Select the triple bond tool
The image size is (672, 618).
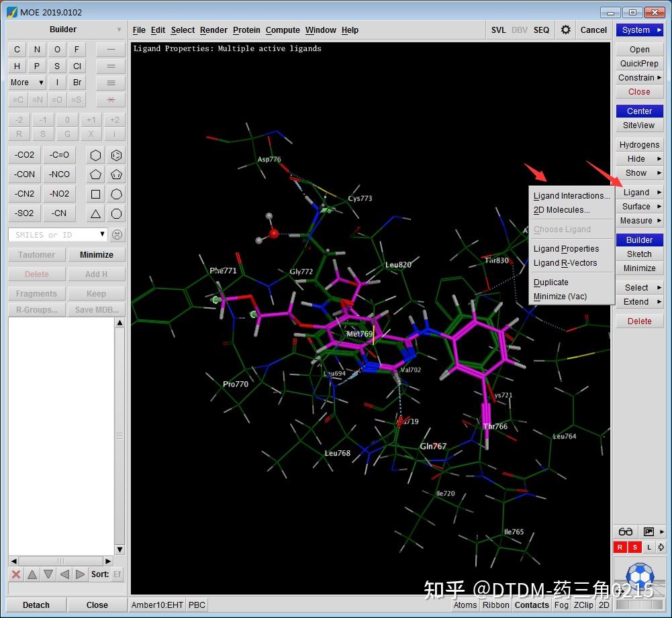pyautogui.click(x=111, y=83)
